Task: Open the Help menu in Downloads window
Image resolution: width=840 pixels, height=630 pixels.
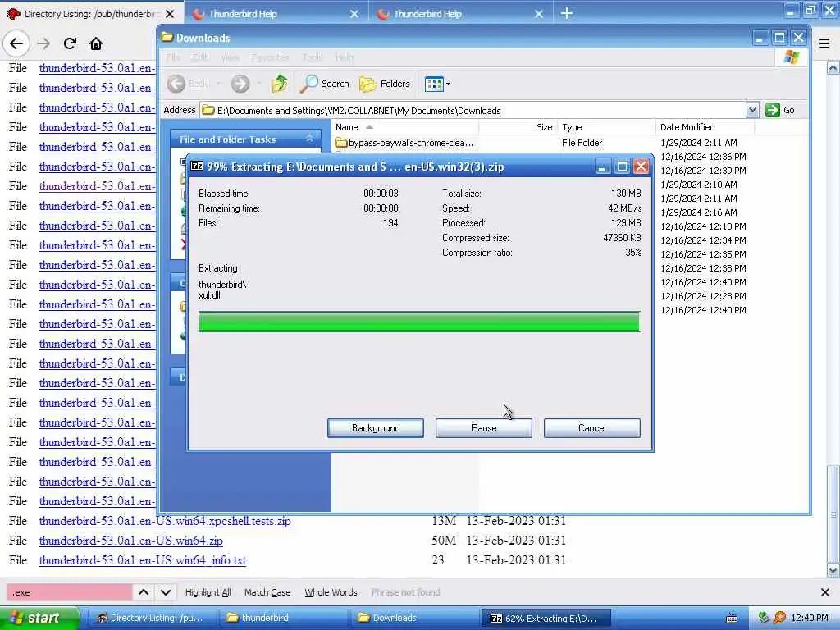Action: pyautogui.click(x=344, y=57)
